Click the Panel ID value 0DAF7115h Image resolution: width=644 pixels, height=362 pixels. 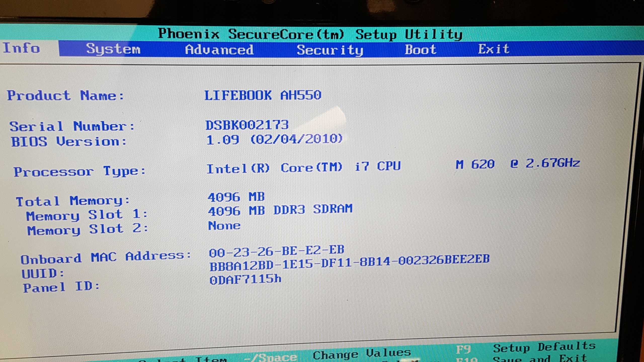[245, 279]
